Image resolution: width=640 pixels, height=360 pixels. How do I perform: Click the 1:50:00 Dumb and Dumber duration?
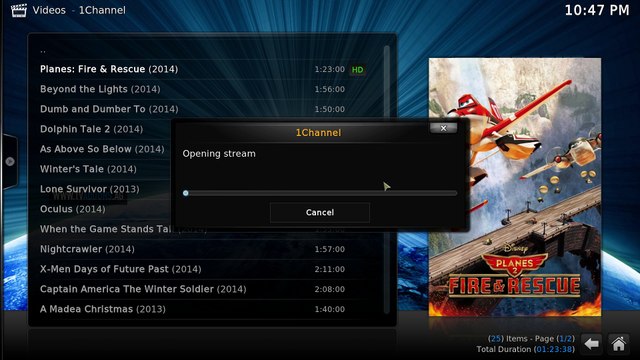(329, 109)
